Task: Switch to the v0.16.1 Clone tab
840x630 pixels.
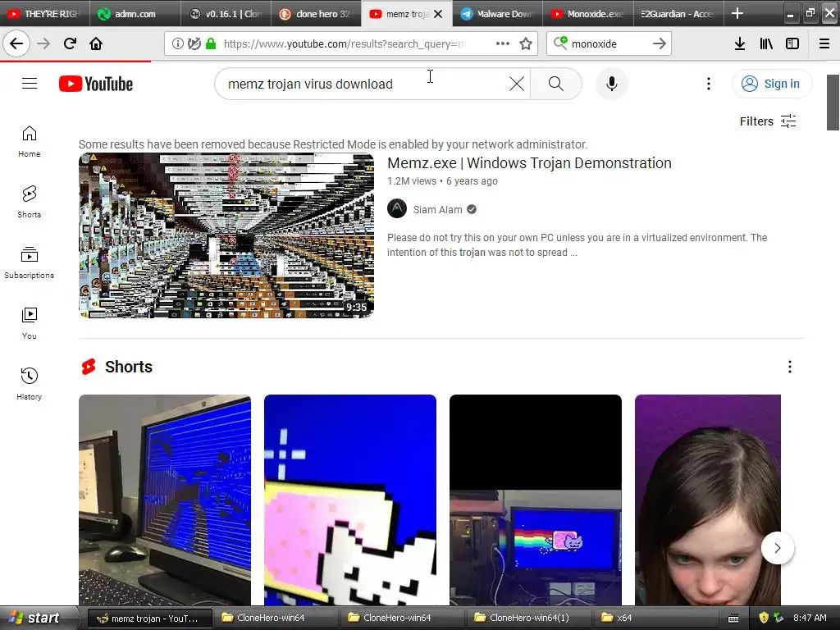Action: 226,13
